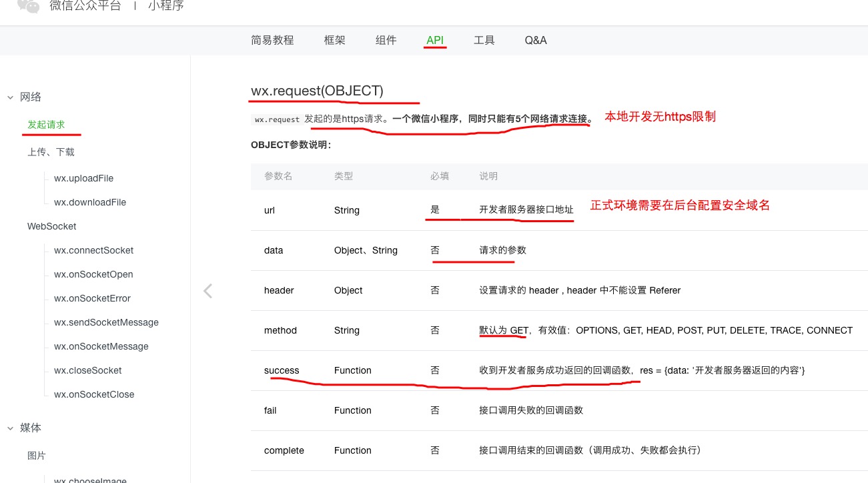Switch to the 框架 tab
The image size is (868, 483).
point(334,40)
